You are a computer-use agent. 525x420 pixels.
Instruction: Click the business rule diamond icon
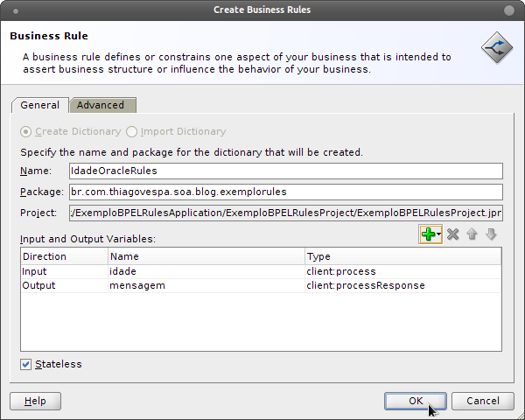point(497,47)
